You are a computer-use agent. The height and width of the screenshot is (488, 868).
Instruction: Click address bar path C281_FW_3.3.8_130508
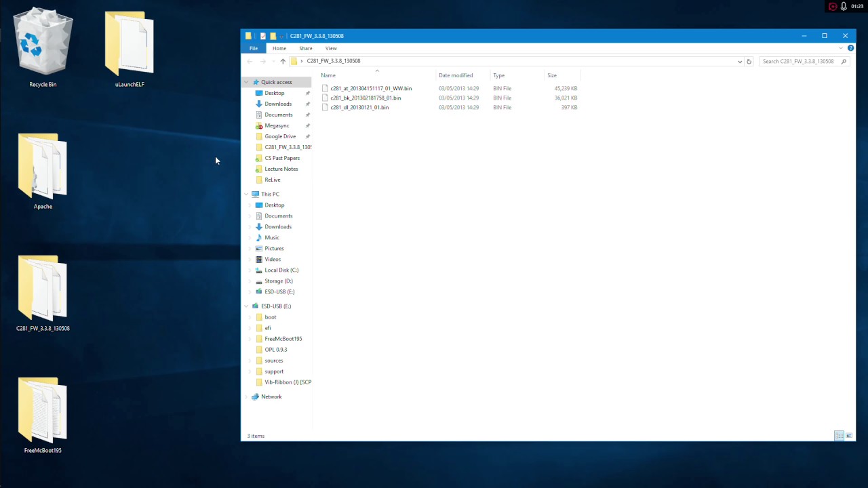(334, 61)
